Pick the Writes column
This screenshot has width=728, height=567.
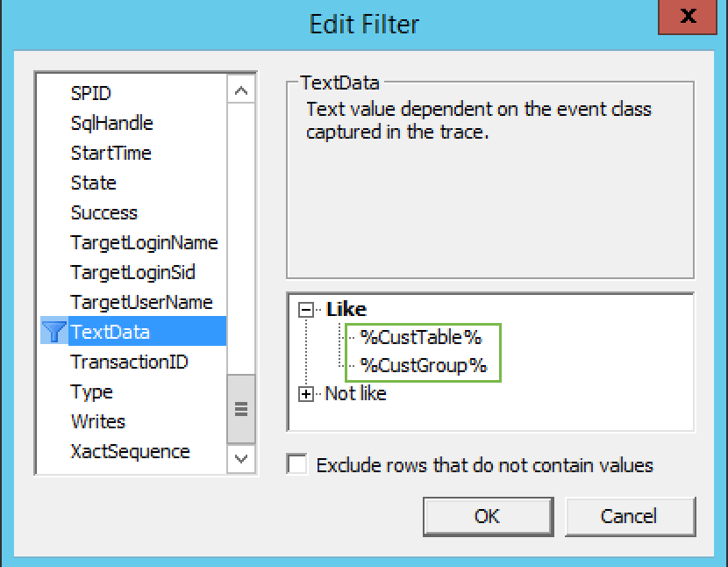[x=98, y=421]
